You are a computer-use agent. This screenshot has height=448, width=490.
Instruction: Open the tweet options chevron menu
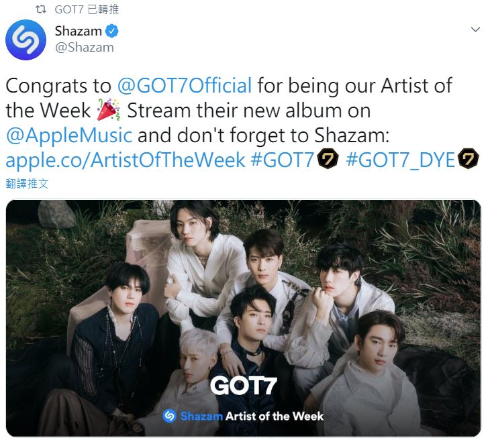pos(475,30)
